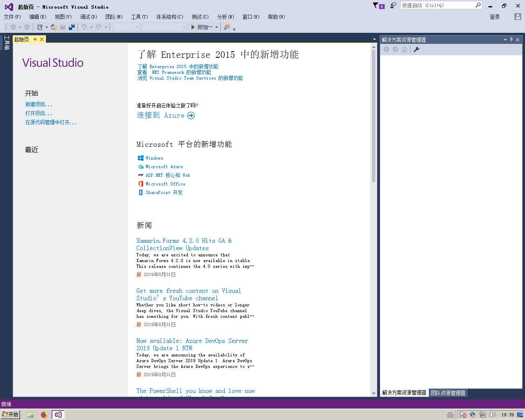The image size is (525, 420).
Task: Click the volume icon in system tray
Action: click(493, 415)
